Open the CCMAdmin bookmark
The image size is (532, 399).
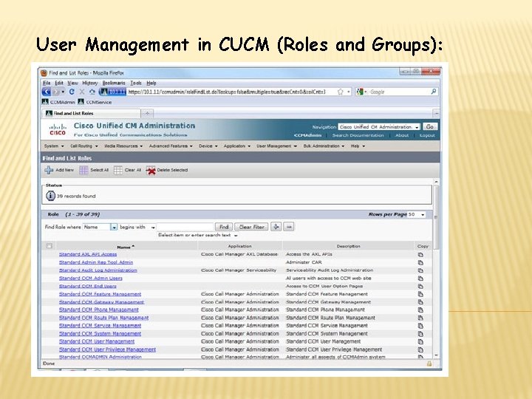pos(58,102)
